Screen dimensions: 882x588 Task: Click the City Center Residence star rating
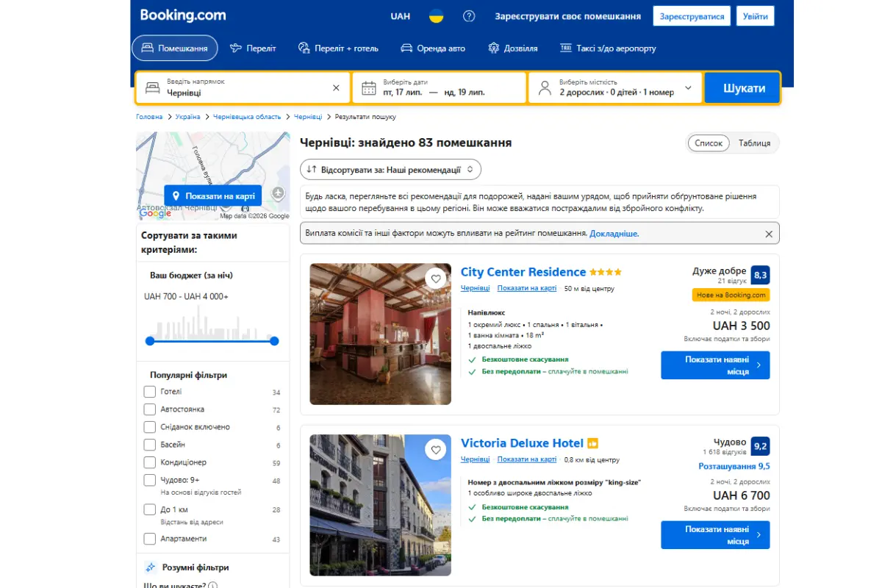click(x=606, y=273)
